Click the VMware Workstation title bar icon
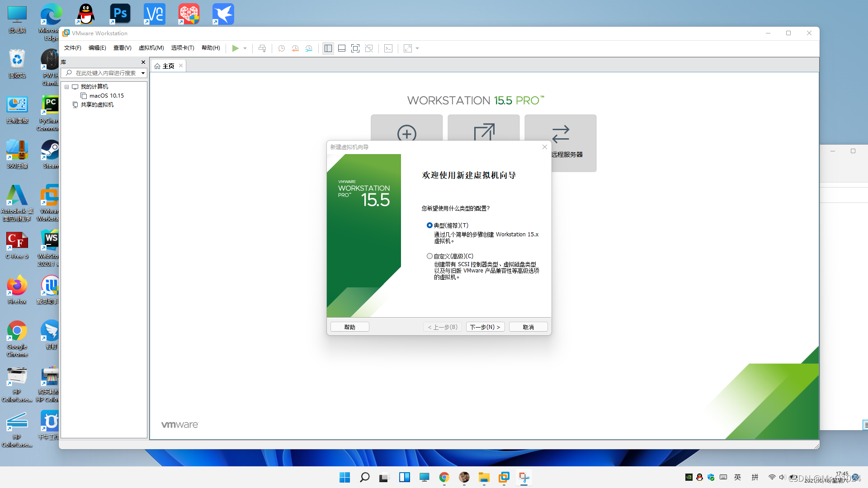868x488 pixels. click(x=66, y=33)
